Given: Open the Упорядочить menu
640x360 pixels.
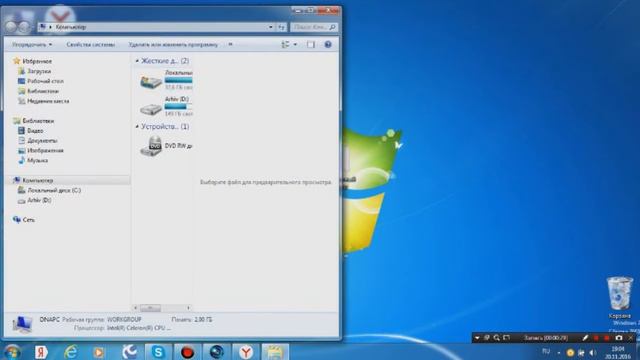Looking at the screenshot, I should (x=32, y=44).
